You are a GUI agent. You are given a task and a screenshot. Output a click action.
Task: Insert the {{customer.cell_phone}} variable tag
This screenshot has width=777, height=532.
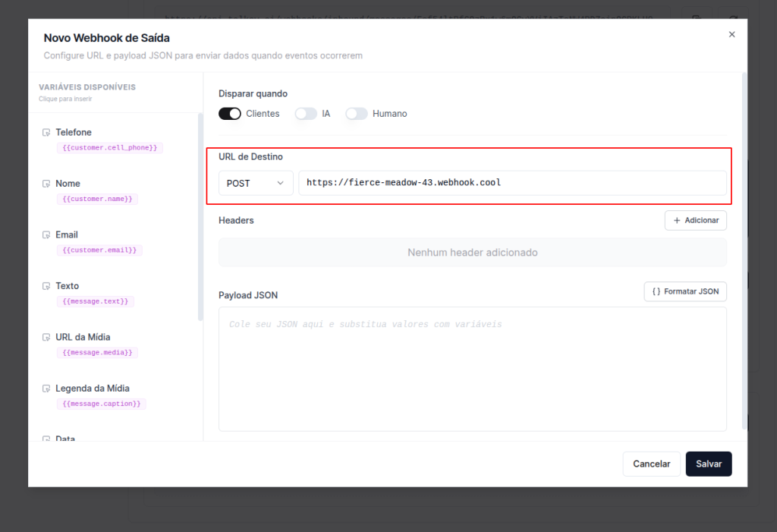110,148
